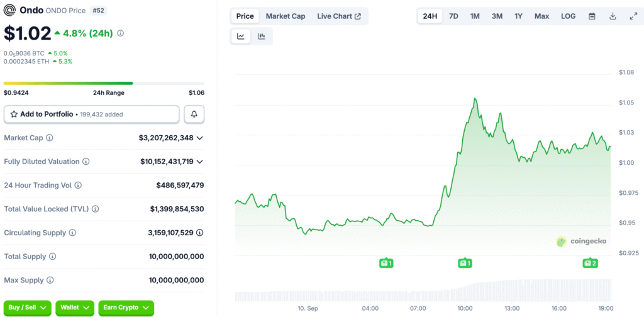Image resolution: width=644 pixels, height=317 pixels.
Task: Click the 0.0002345 ETH value
Action: pos(26,61)
